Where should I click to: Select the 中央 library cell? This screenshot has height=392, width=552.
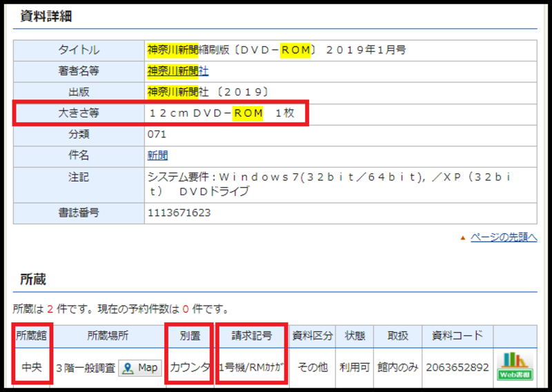tap(31, 368)
